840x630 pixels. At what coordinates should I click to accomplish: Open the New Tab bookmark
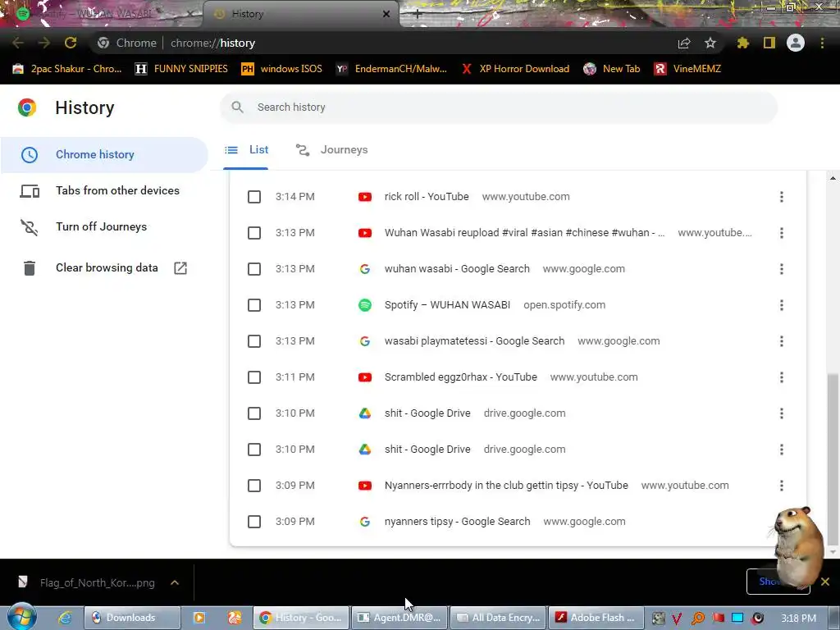[612, 69]
